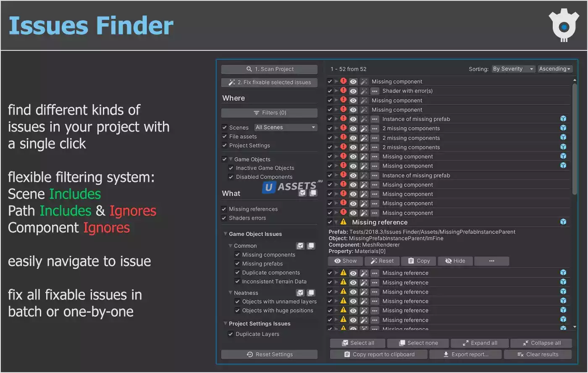Click the Issues Finder logo in the header
Screen dimensions: 588x373
[x=564, y=26]
